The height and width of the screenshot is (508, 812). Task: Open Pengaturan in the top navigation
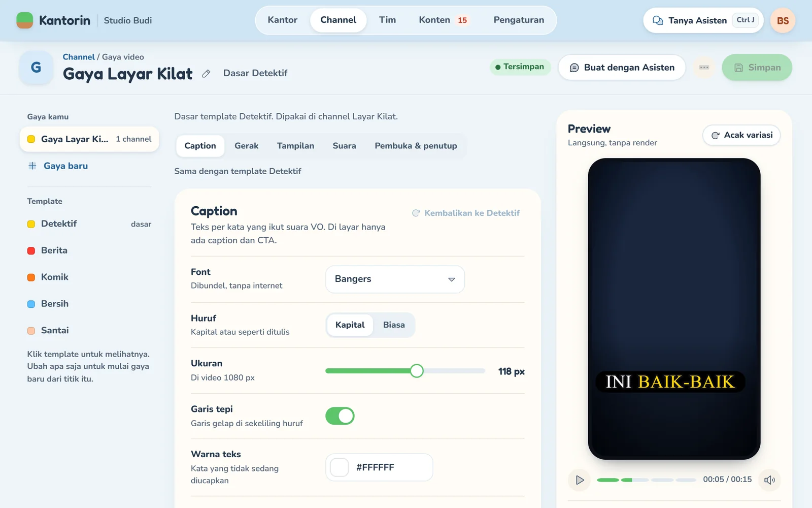pos(519,20)
